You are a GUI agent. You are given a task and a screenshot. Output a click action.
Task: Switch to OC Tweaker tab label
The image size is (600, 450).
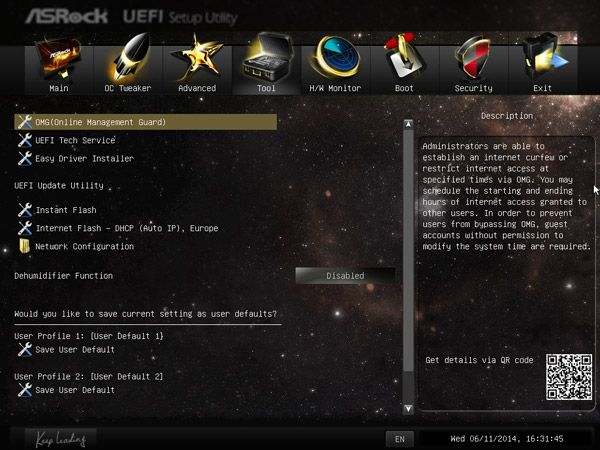[x=128, y=88]
